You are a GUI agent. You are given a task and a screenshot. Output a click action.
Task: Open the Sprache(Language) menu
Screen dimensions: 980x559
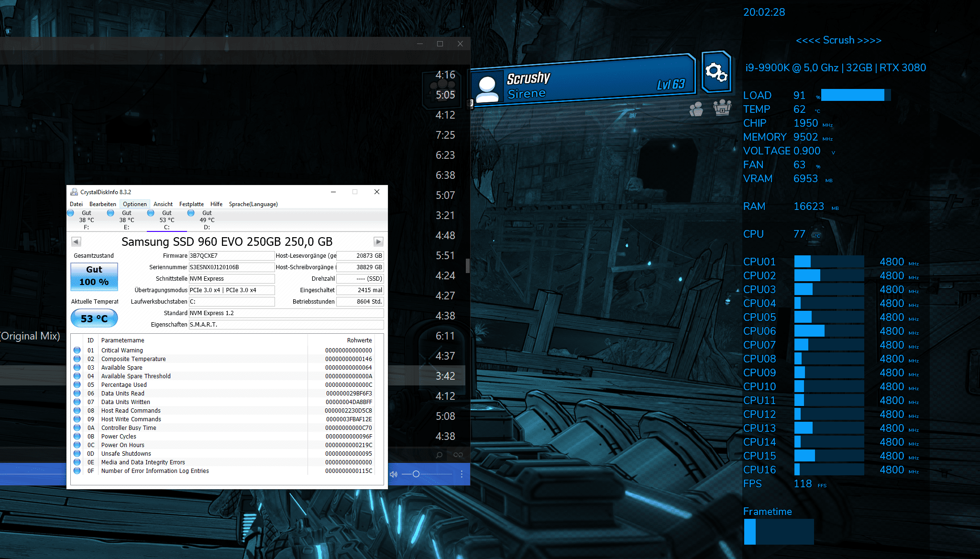coord(253,204)
